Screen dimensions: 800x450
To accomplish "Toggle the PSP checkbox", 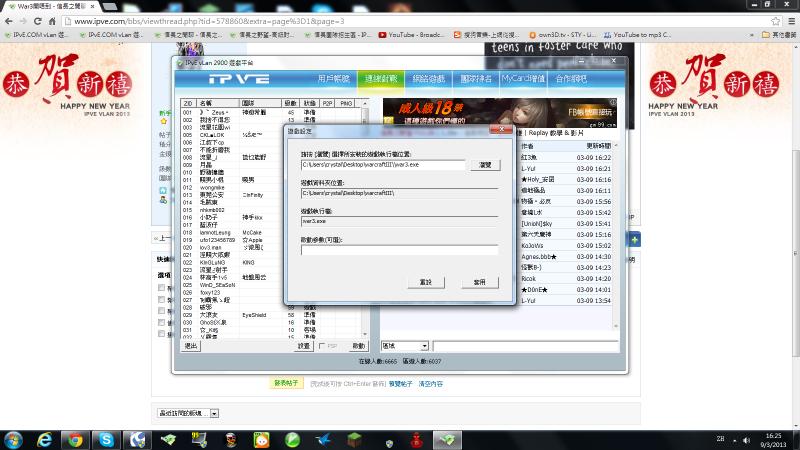I will click(x=320, y=345).
